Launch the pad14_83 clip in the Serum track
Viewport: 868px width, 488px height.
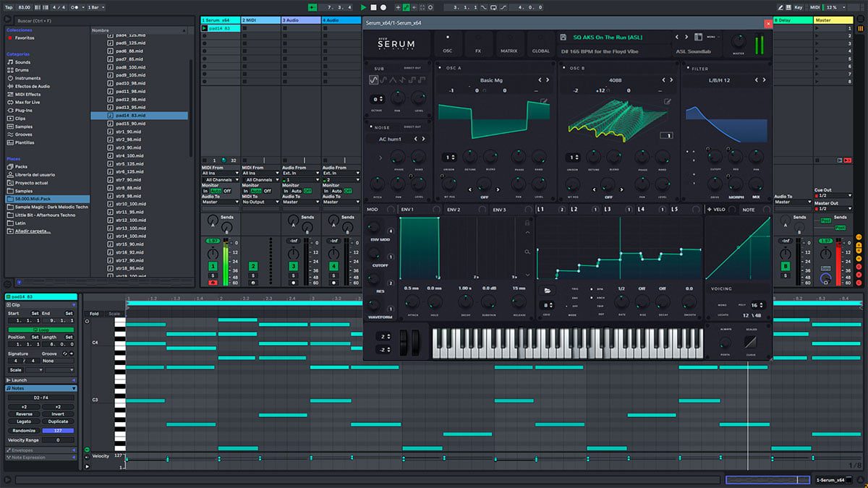[205, 28]
